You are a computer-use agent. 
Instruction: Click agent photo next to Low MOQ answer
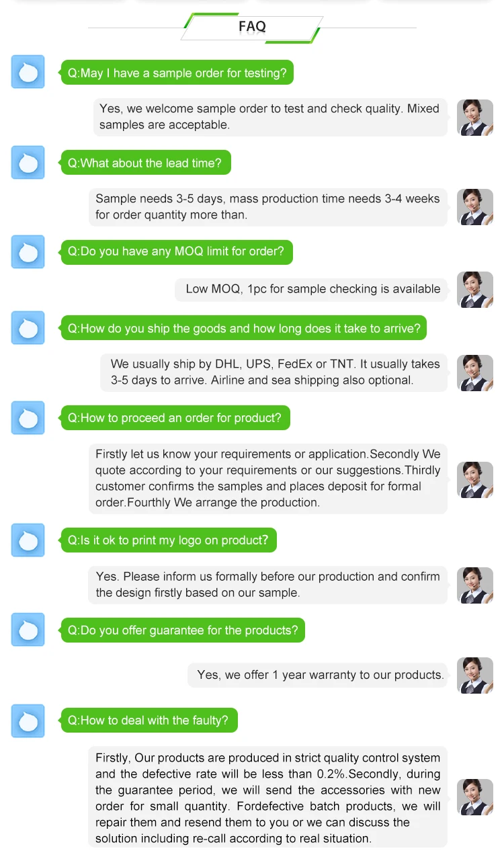[475, 290]
